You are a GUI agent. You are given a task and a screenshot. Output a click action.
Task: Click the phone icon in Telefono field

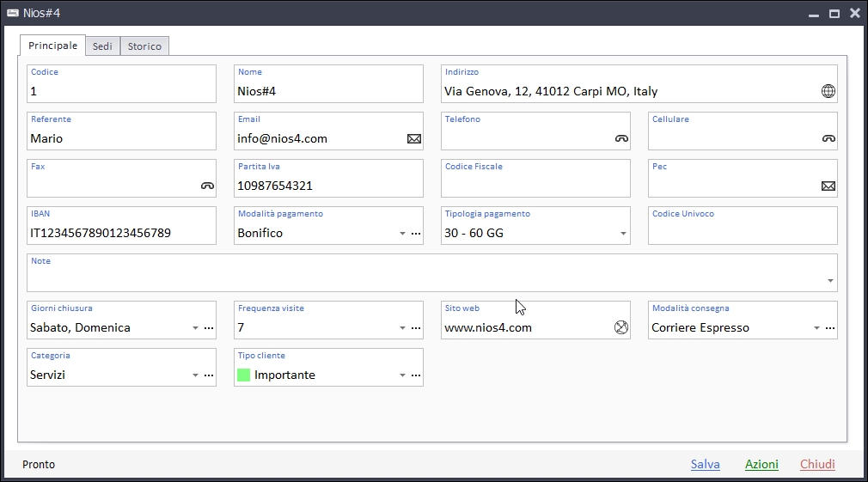[x=621, y=138]
